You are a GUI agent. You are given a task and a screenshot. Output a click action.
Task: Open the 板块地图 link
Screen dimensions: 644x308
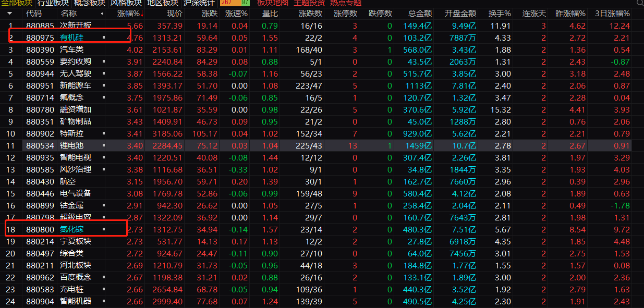pyautogui.click(x=273, y=3)
